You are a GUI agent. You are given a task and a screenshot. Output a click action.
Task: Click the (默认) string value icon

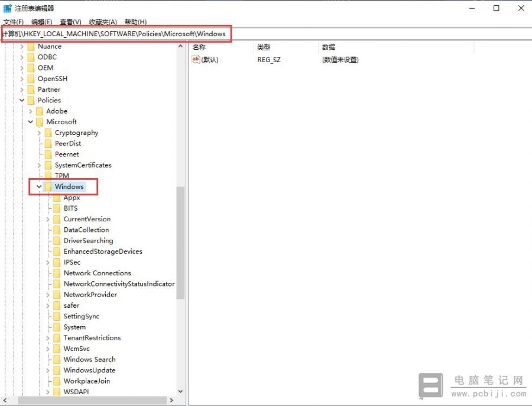point(196,59)
